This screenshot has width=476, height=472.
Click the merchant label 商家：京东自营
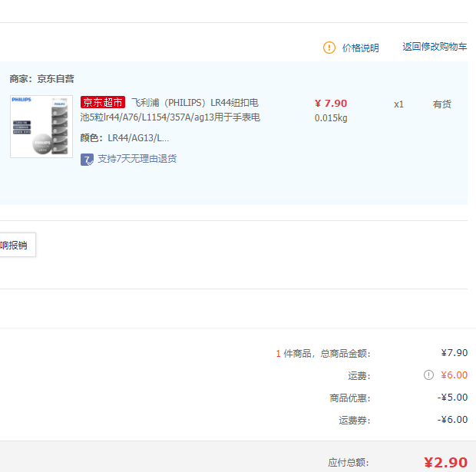41,79
